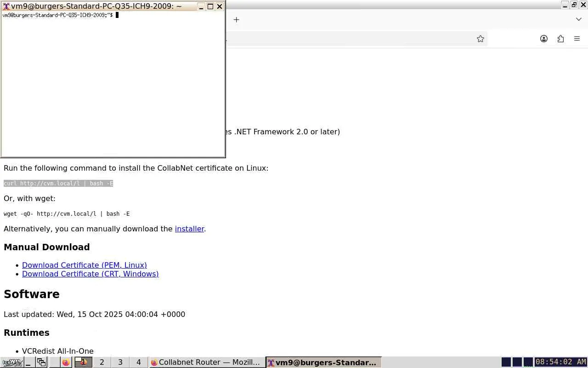Click the 'Or, with wget:' text

(29, 198)
